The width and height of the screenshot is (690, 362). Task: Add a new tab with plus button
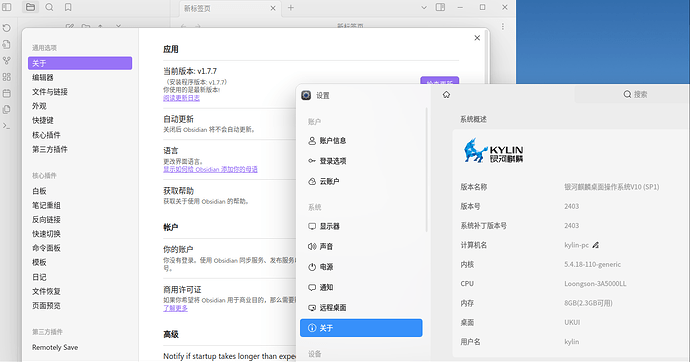[290, 7]
